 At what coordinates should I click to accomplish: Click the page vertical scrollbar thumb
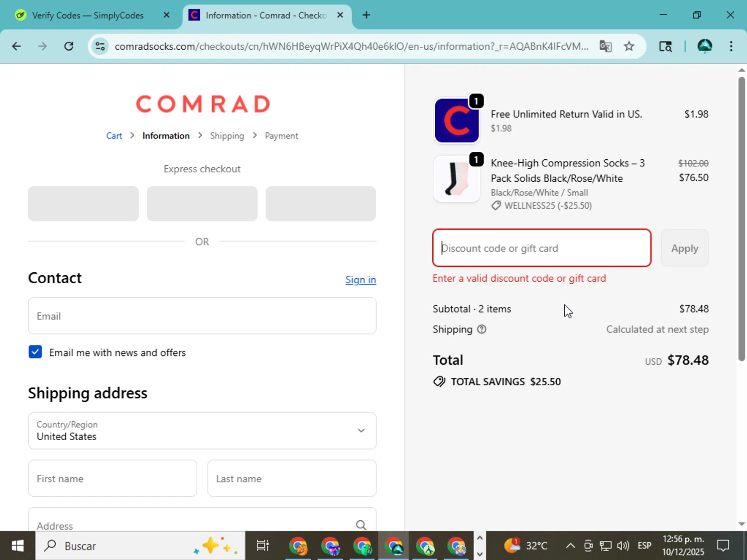[742, 219]
